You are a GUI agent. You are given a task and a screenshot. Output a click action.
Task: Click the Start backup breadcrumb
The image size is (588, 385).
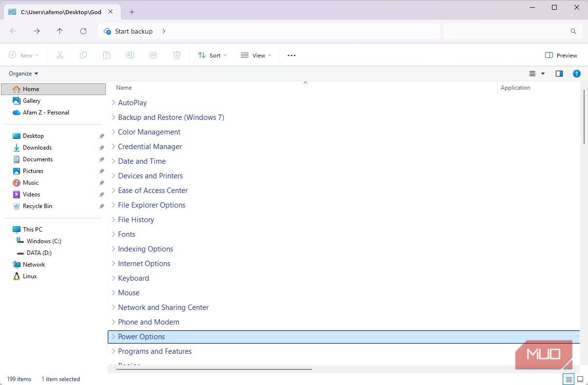pyautogui.click(x=133, y=31)
